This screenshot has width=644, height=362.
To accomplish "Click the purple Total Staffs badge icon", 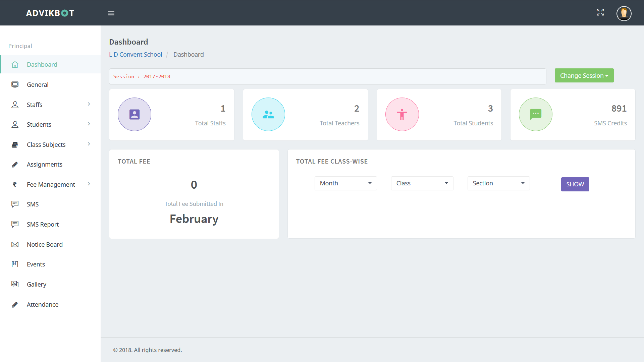I will pyautogui.click(x=134, y=114).
